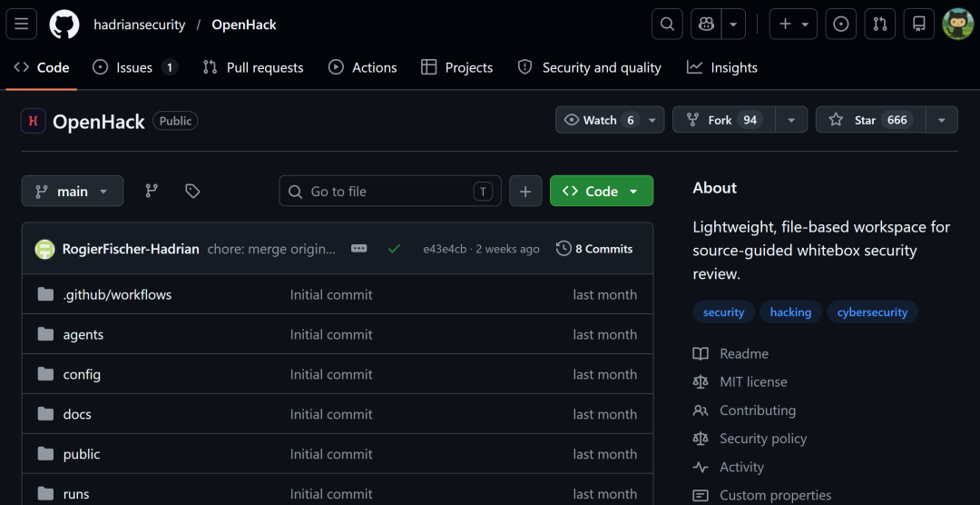This screenshot has height=505, width=980.
Task: Click Initial commit for agents row
Action: point(331,335)
